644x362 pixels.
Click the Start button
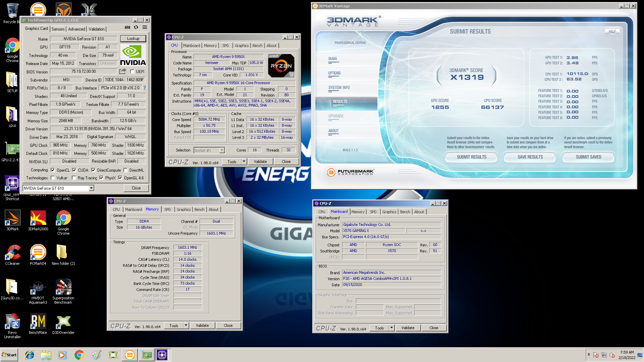point(9,355)
